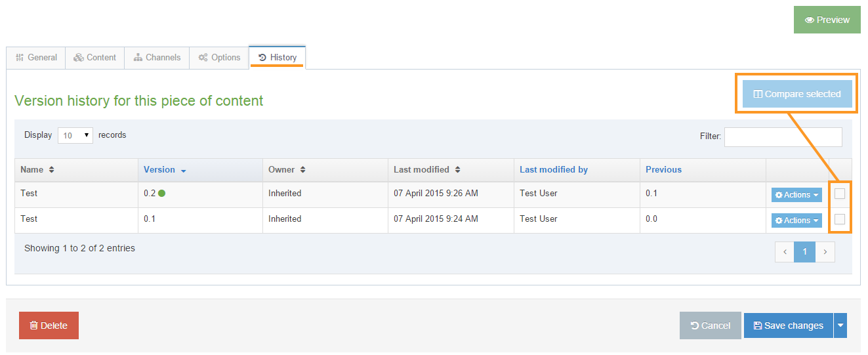Go to next page chevron
The width and height of the screenshot is (868, 355).
click(x=825, y=252)
